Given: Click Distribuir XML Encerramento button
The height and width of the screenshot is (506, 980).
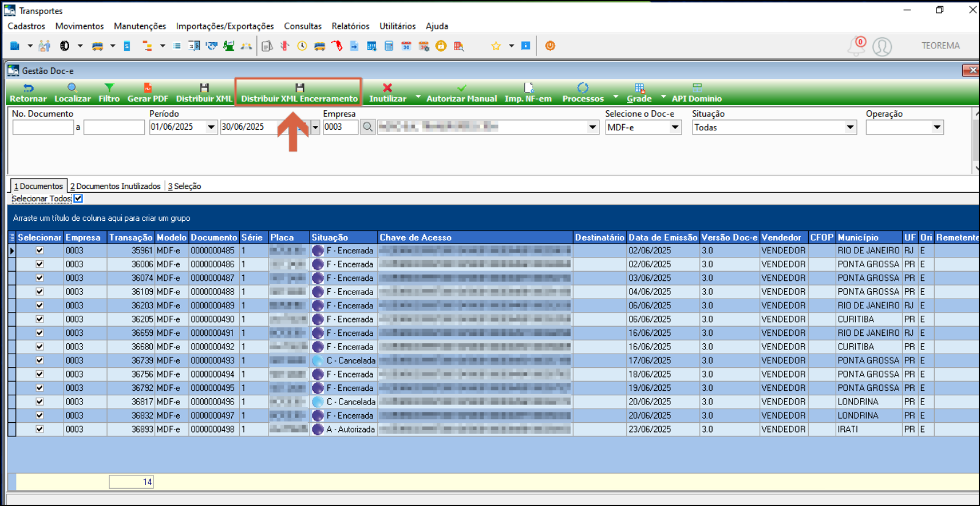Looking at the screenshot, I should (x=299, y=93).
